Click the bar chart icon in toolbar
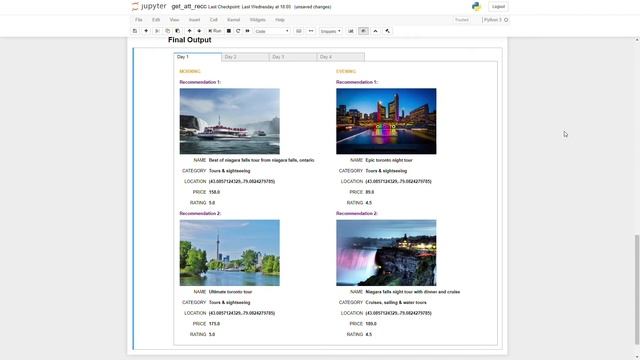The height and width of the screenshot is (360, 640). pyautogui.click(x=351, y=31)
